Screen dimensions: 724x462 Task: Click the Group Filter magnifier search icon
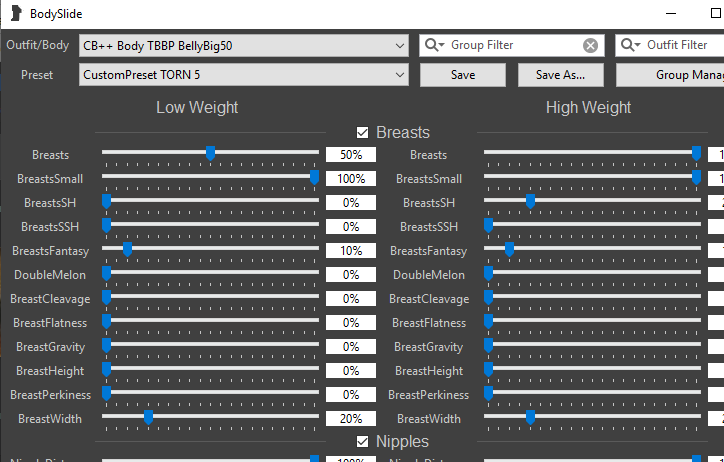pyautogui.click(x=435, y=45)
